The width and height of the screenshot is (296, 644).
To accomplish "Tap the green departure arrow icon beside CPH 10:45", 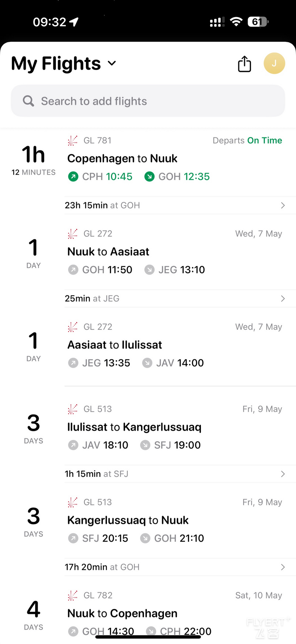I will pyautogui.click(x=73, y=177).
